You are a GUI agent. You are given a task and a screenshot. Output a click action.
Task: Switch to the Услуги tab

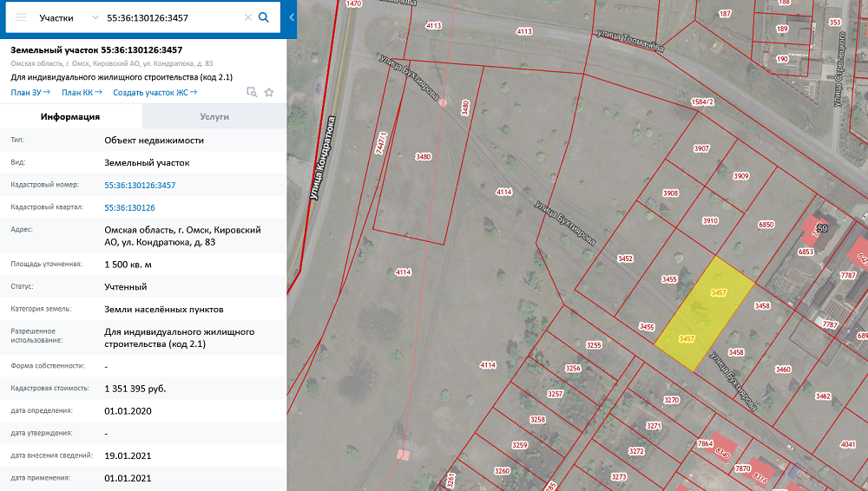[x=214, y=116]
